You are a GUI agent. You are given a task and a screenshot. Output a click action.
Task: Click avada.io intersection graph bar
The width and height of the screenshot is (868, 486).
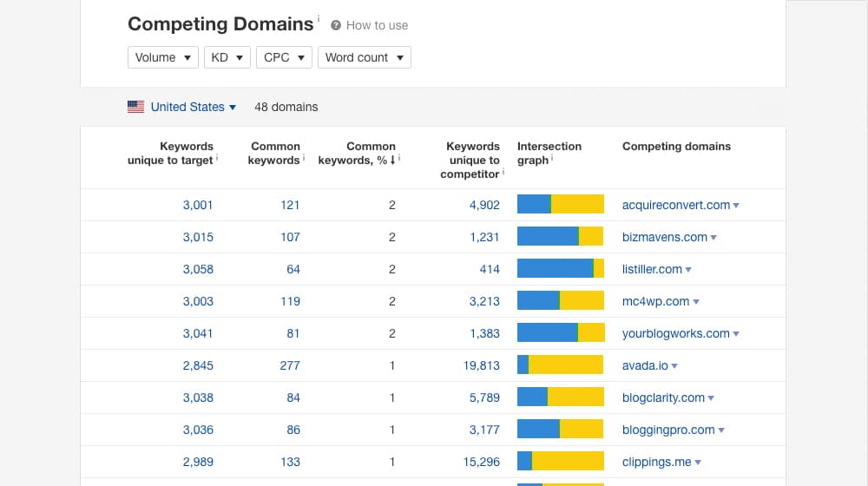(561, 364)
